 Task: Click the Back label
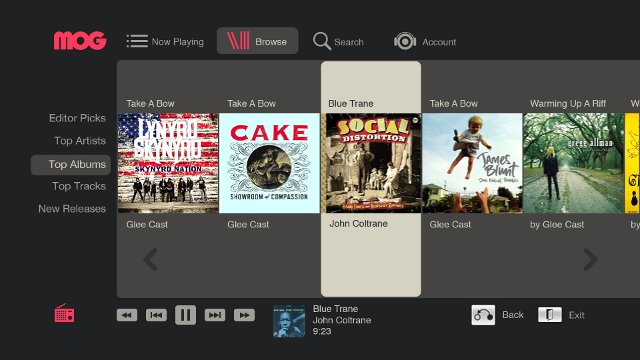tap(513, 315)
